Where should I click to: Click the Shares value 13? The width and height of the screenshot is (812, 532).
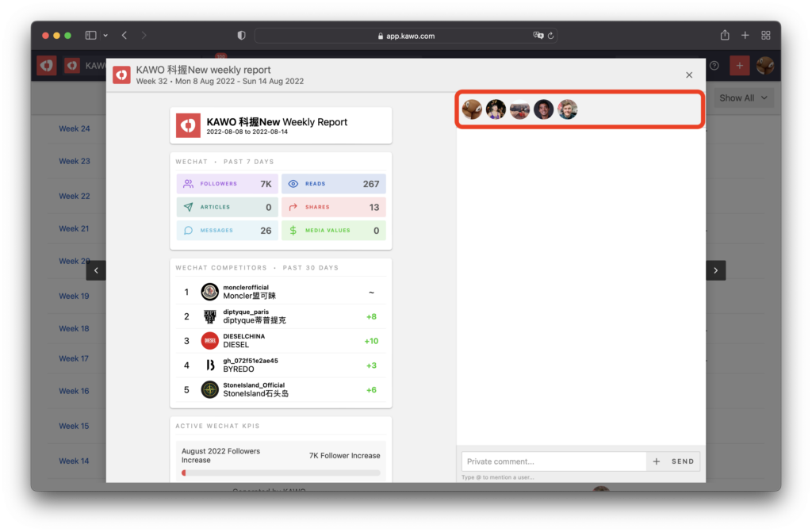[x=374, y=207]
